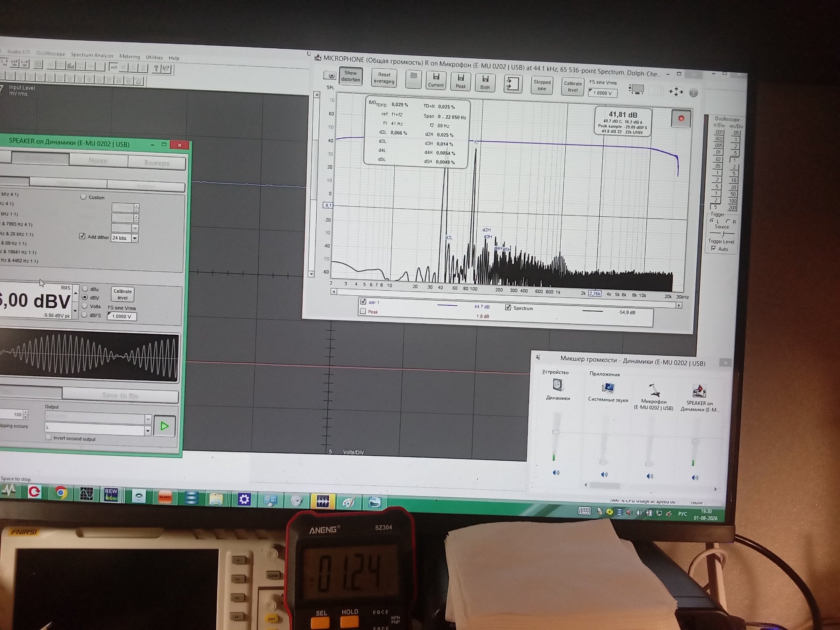Click the four-arrow graph limits icon
Viewport: 840px width, 630px height.
(676, 92)
